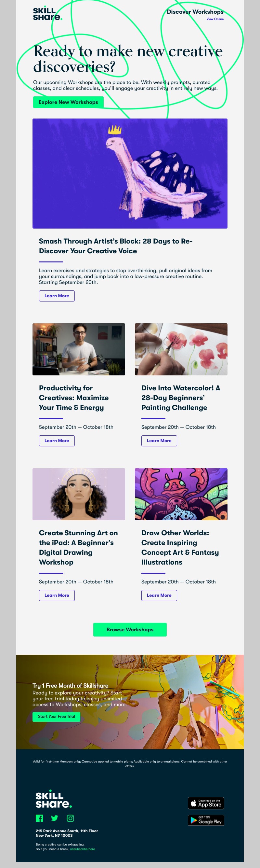This screenshot has width=260, height=868.
Task: Open the crowned tortoise illustration banner
Action: coord(130,173)
